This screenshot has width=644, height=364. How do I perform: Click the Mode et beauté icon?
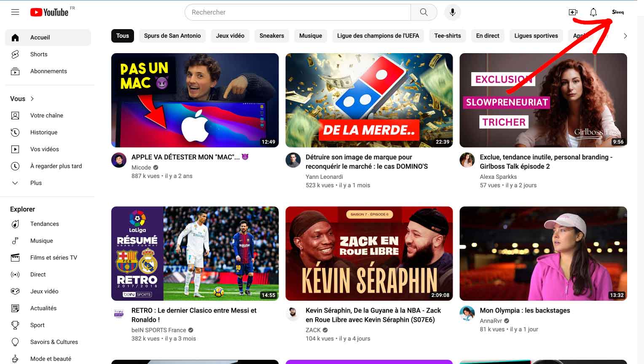(15, 359)
